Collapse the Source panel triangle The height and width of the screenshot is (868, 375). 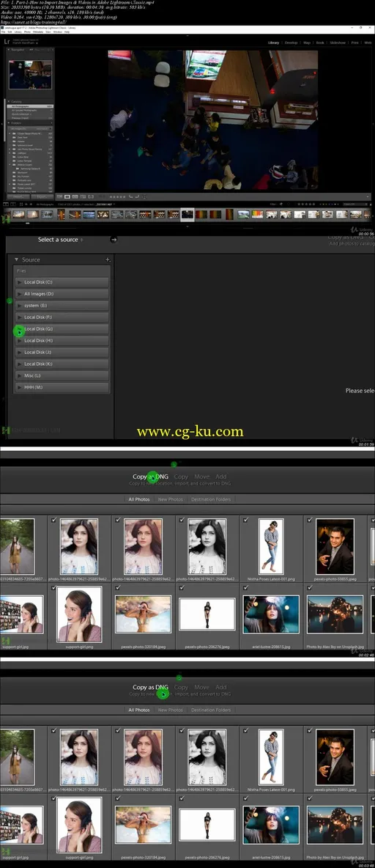[x=17, y=260]
